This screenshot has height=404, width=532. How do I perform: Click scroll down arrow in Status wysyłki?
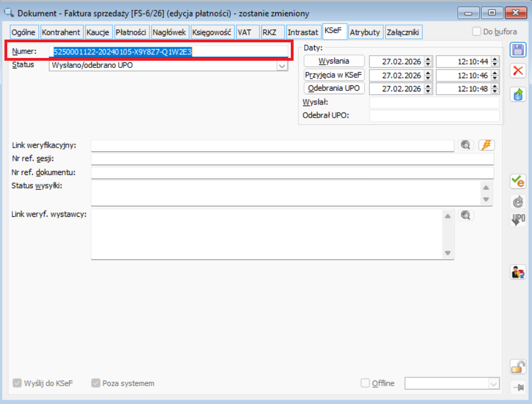click(486, 199)
